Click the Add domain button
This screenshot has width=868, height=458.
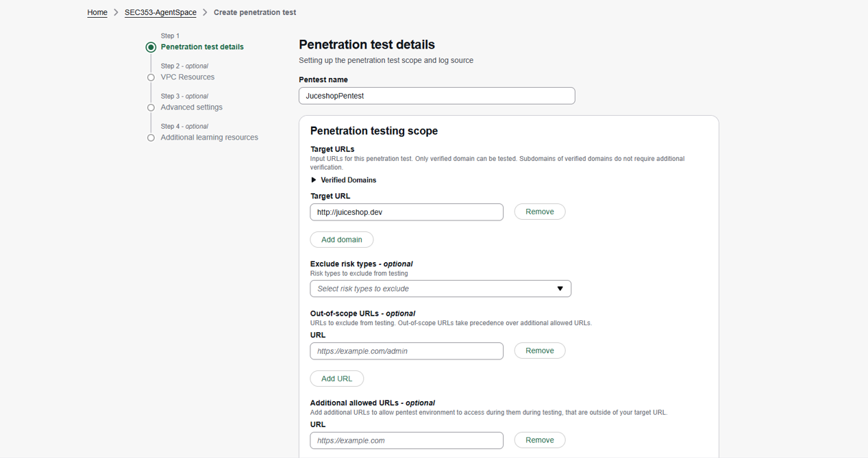pyautogui.click(x=341, y=240)
